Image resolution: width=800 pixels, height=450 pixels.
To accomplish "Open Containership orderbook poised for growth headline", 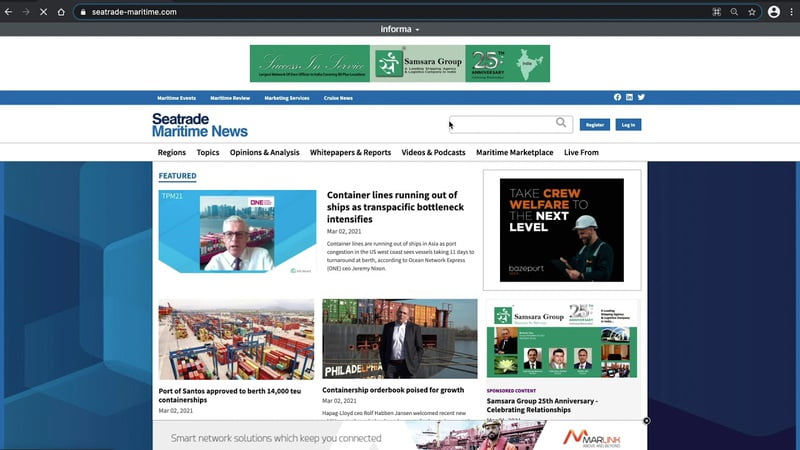I will (393, 390).
